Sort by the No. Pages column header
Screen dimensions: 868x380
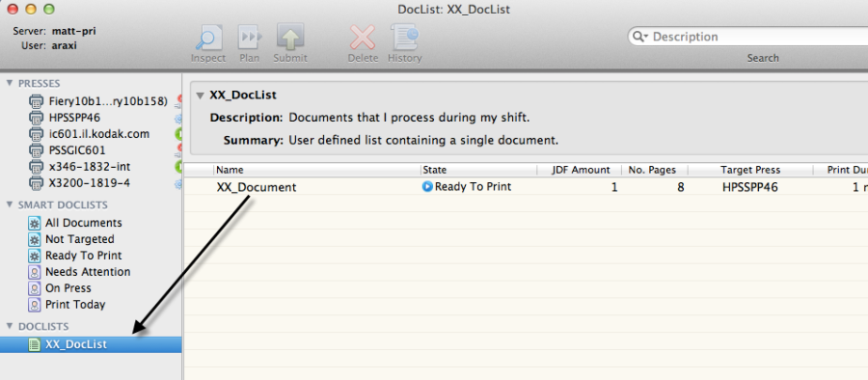655,170
